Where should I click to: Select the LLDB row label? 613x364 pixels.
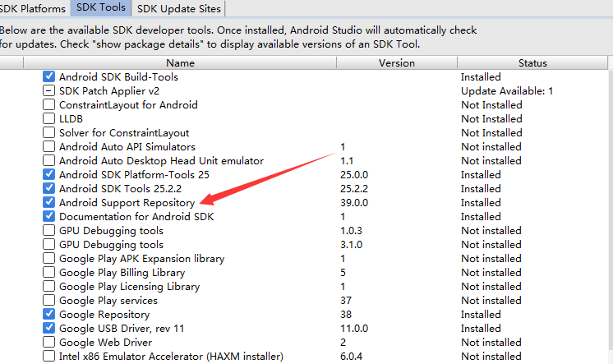coord(71,119)
